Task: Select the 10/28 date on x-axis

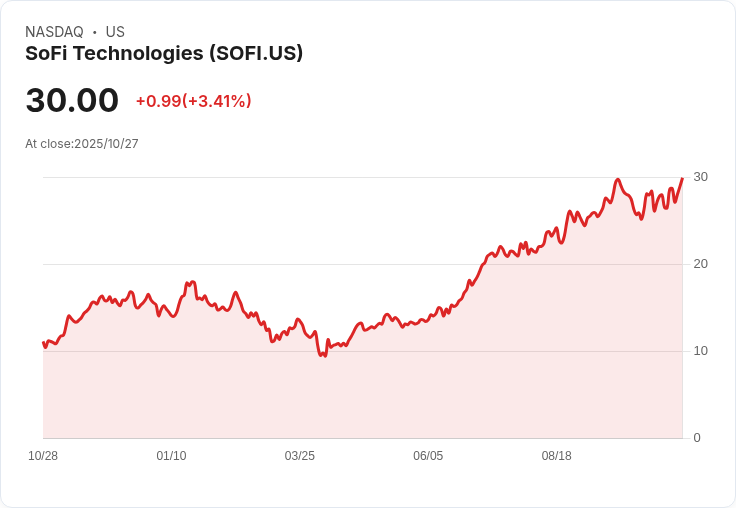Action: click(x=43, y=456)
